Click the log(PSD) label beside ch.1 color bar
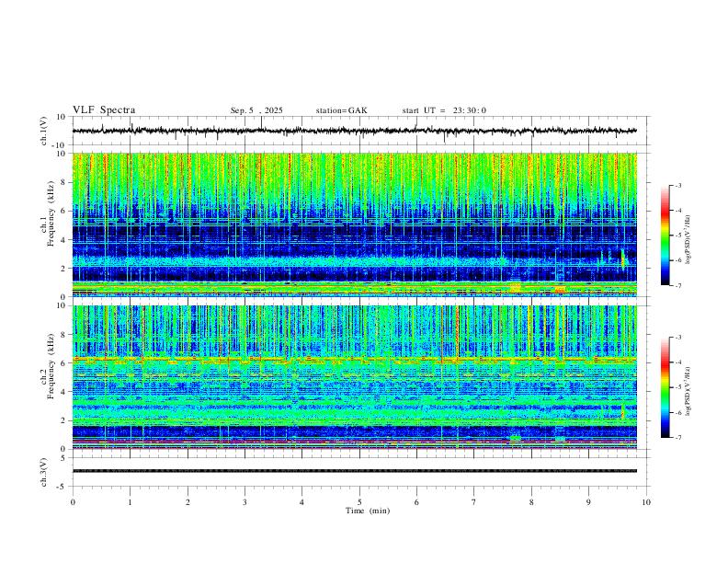This screenshot has height=563, width=728. (x=688, y=240)
